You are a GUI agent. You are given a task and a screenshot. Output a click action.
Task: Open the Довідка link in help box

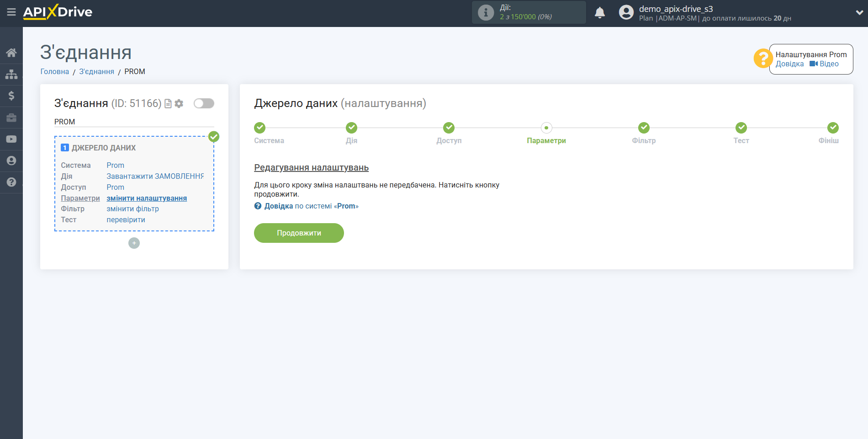click(x=789, y=64)
